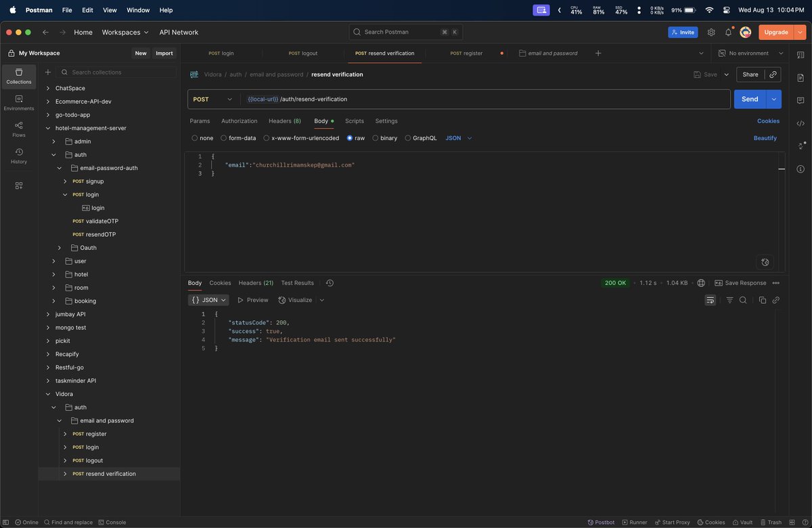Screen dimensions: 812x528
Task: Switch to the POST login request tab
Action: tap(221, 53)
